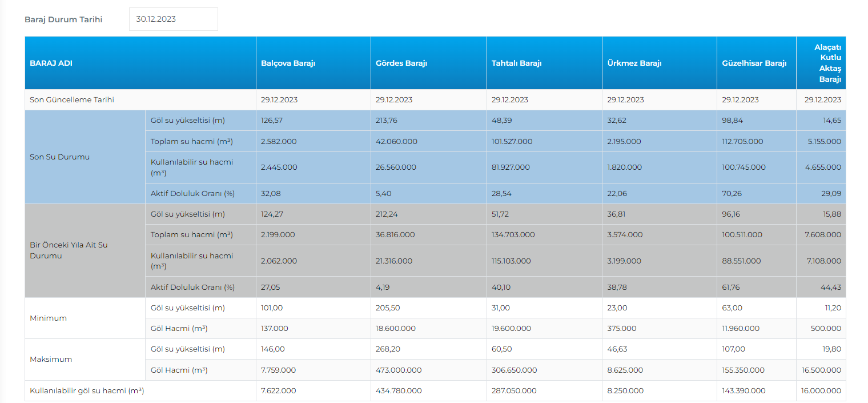Image resolution: width=868 pixels, height=403 pixels.
Task: Click Balçova maximum lake volume 7.759.000
Action: (279, 370)
